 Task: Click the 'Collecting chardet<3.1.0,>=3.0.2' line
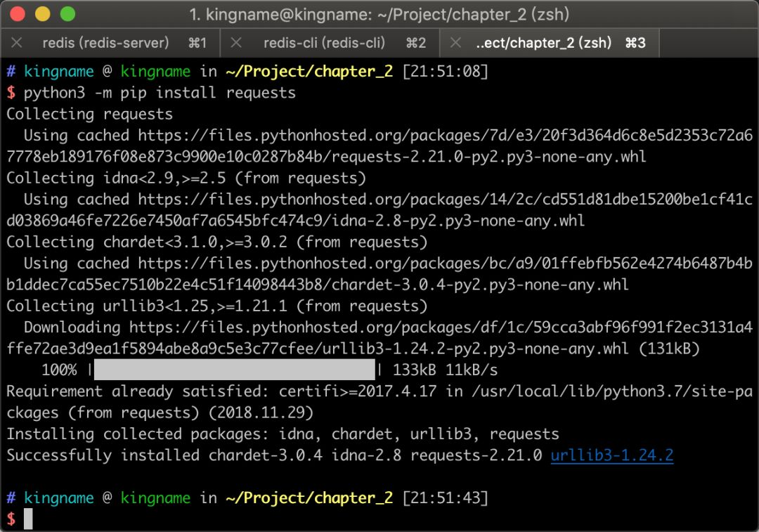tap(217, 242)
